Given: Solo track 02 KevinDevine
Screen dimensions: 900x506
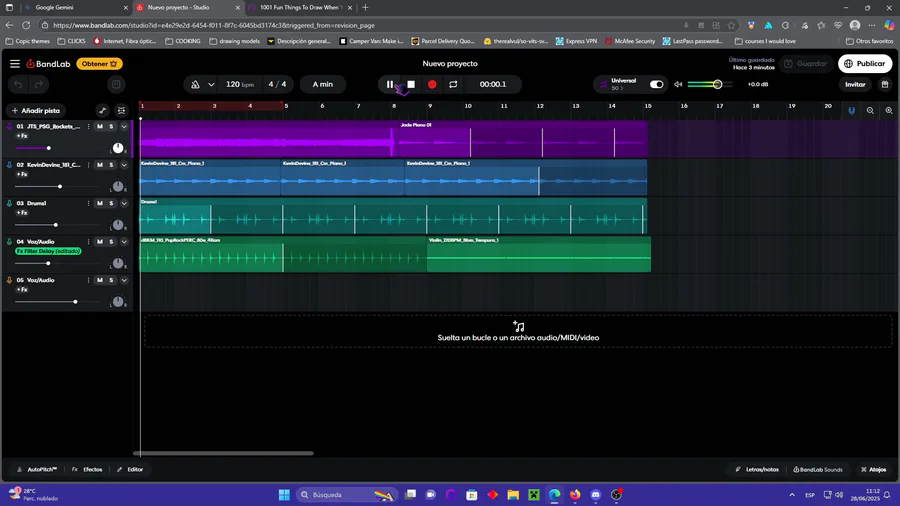Looking at the screenshot, I should [x=111, y=165].
